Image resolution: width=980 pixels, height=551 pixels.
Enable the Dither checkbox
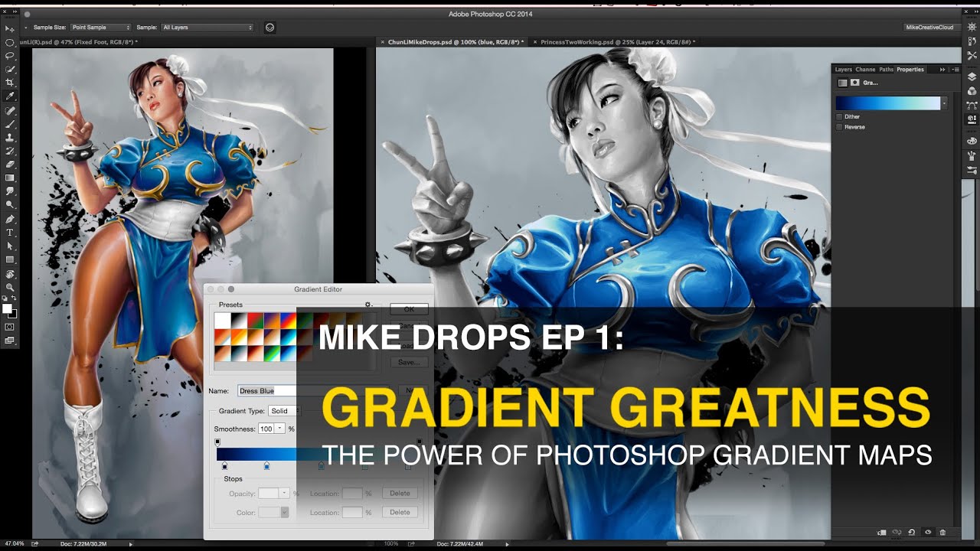coord(840,117)
